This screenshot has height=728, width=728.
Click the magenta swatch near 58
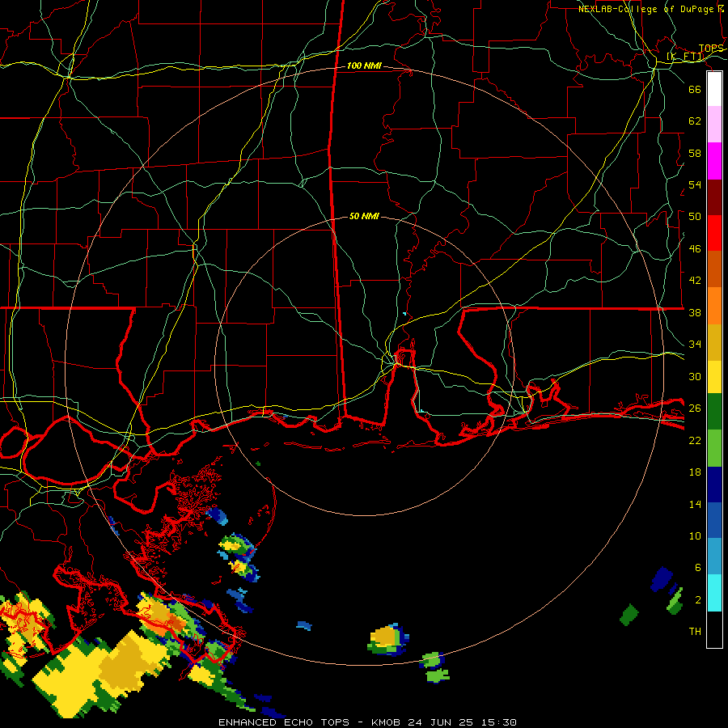714,161
